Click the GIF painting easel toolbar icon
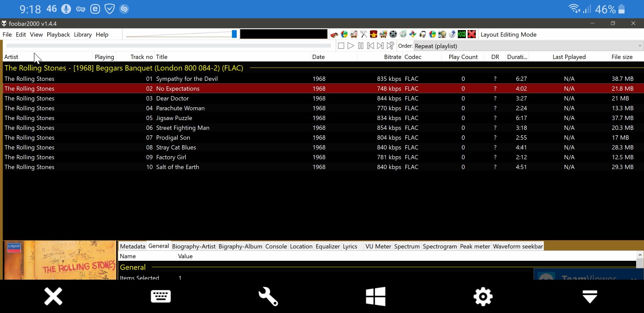Image resolution: width=644 pixels, height=313 pixels. [354, 34]
